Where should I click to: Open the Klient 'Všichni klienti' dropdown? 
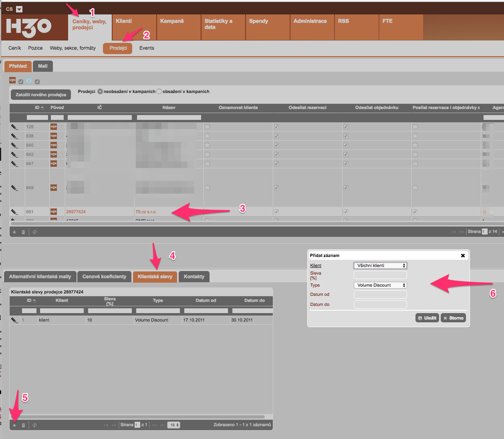(x=380, y=265)
